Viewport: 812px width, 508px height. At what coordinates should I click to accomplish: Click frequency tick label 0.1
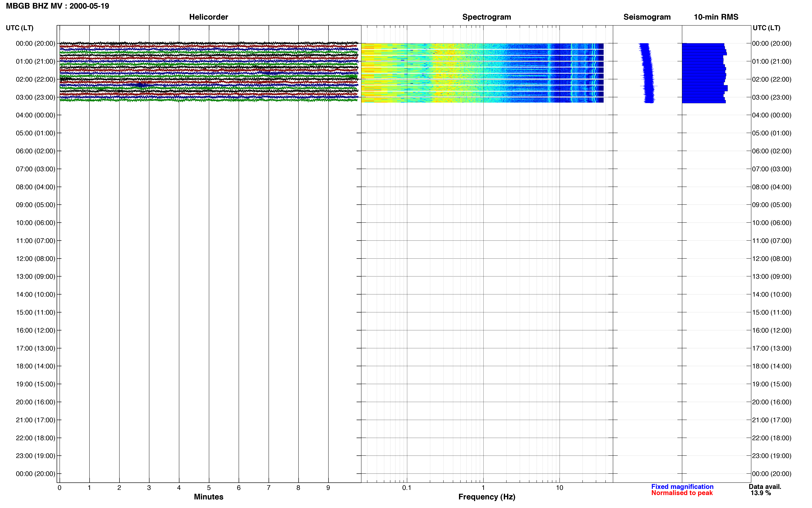(407, 488)
